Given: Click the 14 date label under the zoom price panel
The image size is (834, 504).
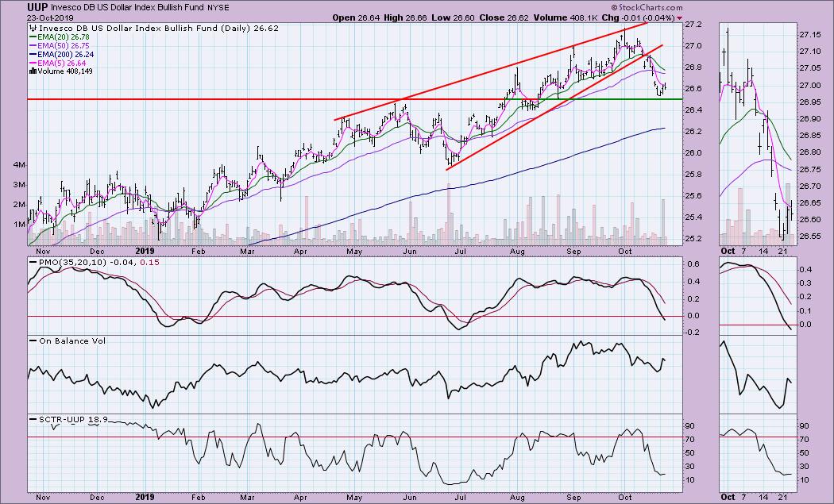Looking at the screenshot, I should click(764, 251).
